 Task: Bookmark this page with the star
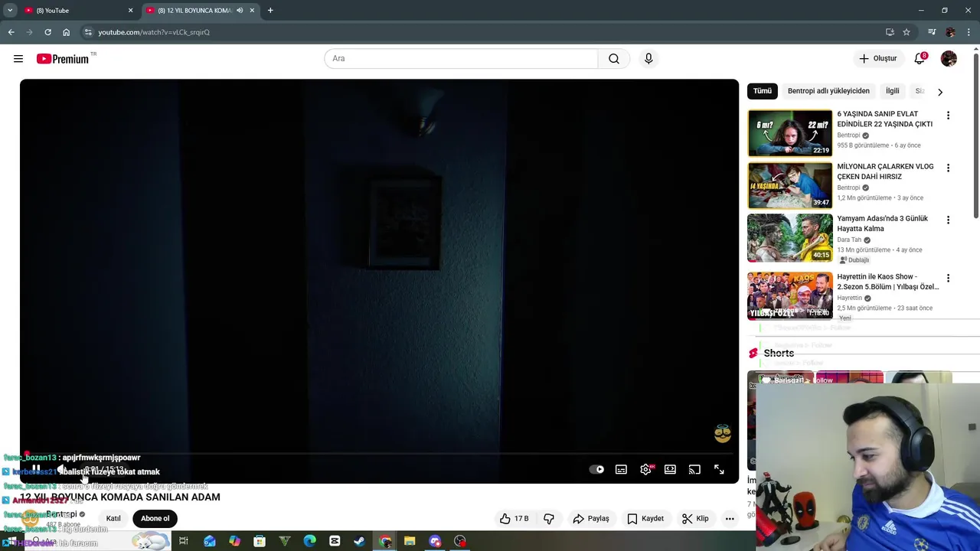906,32
